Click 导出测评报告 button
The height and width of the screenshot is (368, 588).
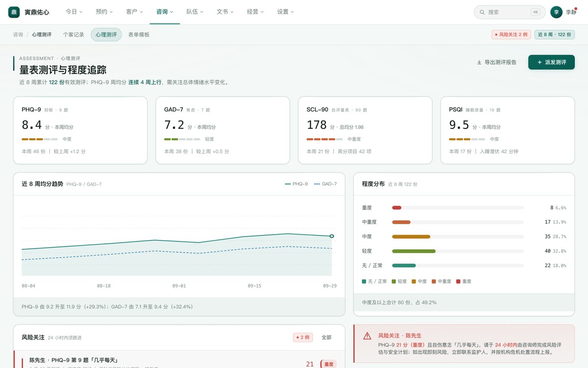click(496, 62)
